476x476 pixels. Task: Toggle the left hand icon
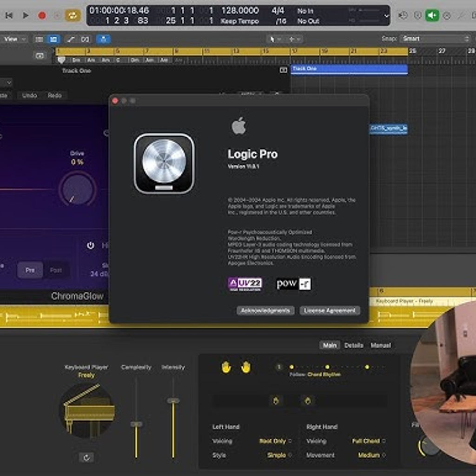[x=226, y=367]
